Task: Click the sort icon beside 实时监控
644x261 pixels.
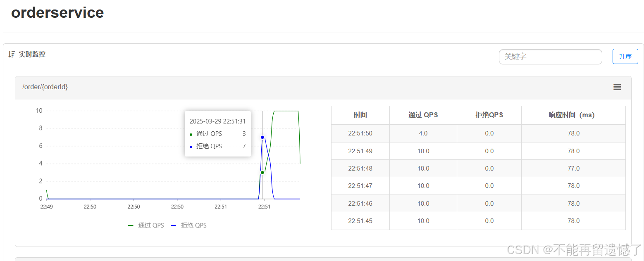Action: pos(12,54)
